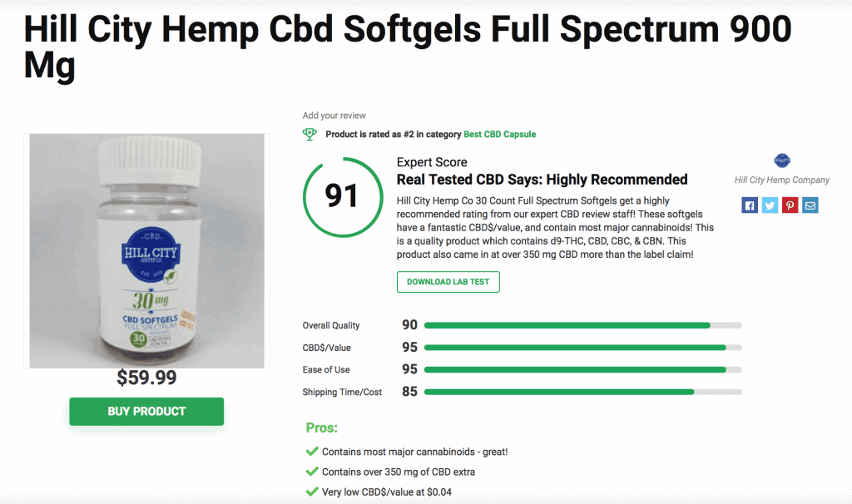The width and height of the screenshot is (852, 504).
Task: Share the product on Twitter
Action: 770,205
